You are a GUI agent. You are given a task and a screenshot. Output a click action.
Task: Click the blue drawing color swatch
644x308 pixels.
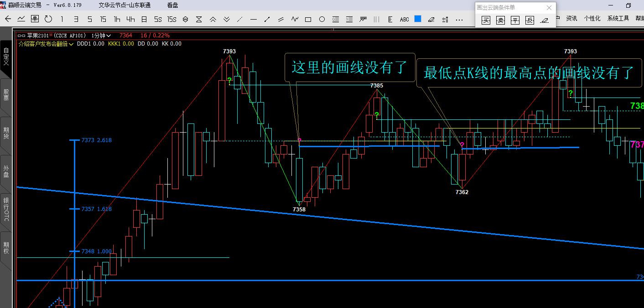tap(418, 19)
